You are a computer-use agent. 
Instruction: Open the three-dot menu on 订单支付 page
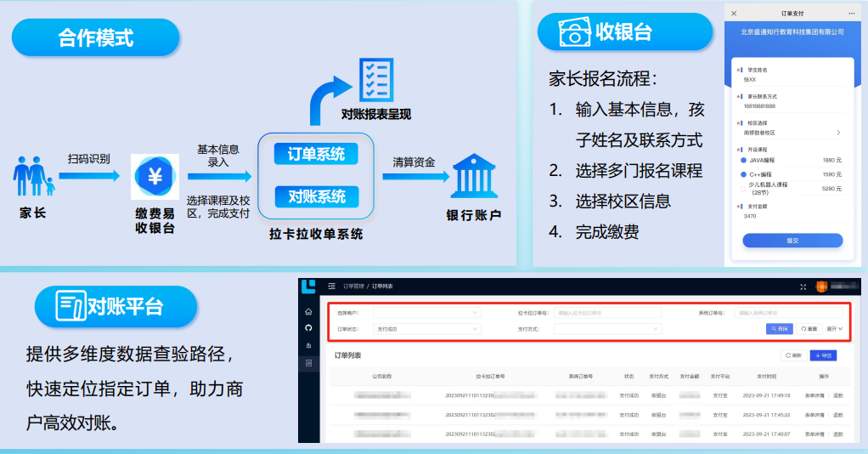pyautogui.click(x=851, y=14)
